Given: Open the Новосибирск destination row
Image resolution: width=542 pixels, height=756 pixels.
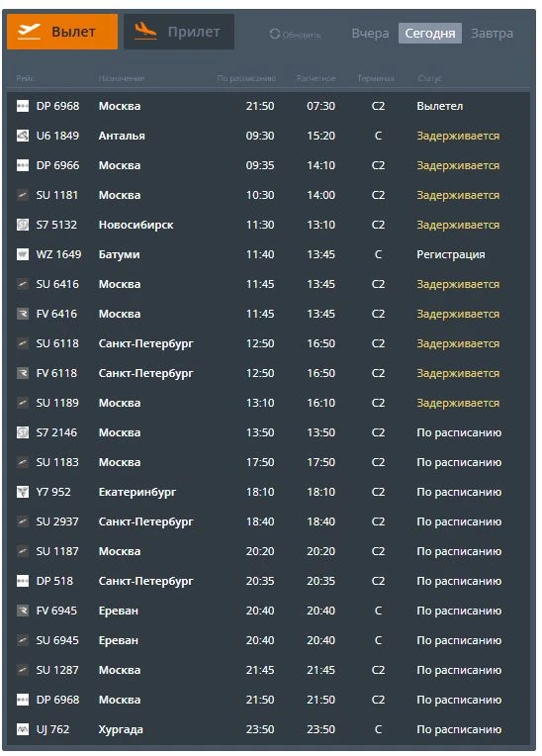Looking at the screenshot, I should [x=269, y=225].
